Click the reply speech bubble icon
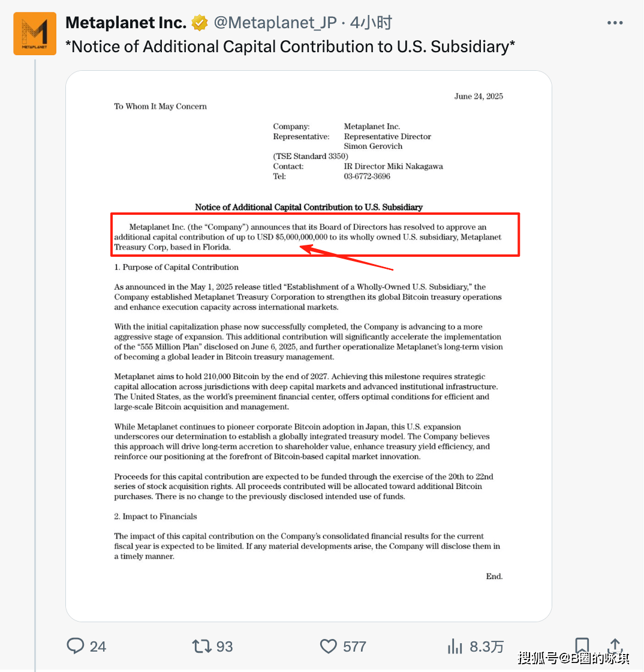 76,646
